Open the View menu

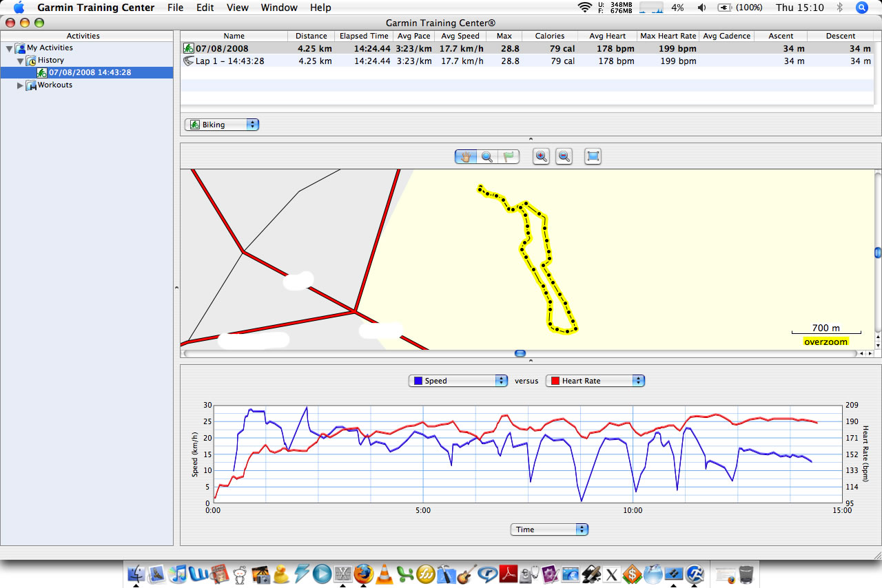point(237,8)
